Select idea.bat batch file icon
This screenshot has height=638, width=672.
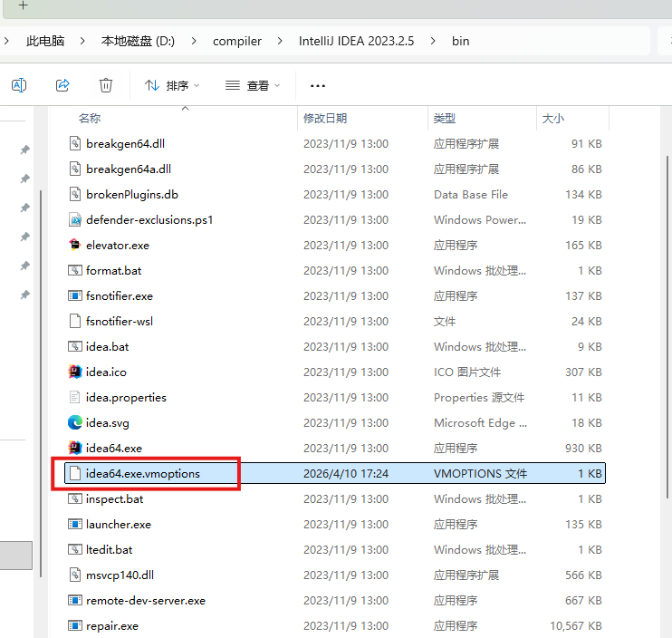coord(75,346)
